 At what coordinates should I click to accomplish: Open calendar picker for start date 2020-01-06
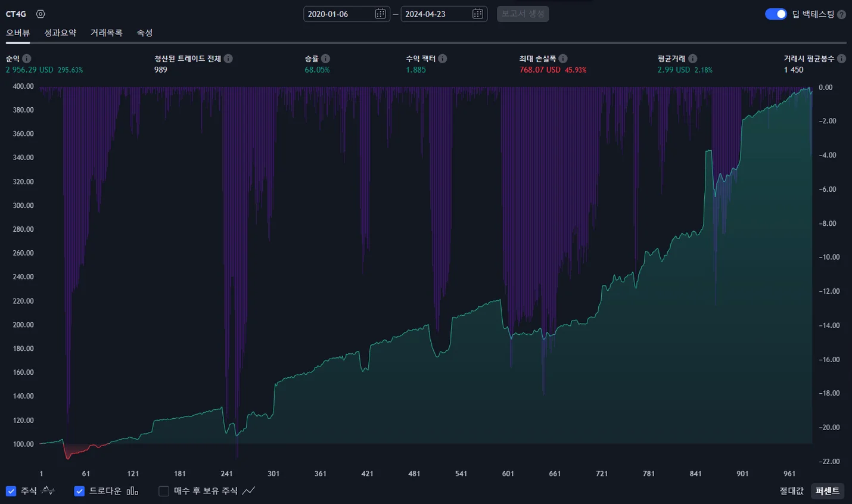click(380, 14)
